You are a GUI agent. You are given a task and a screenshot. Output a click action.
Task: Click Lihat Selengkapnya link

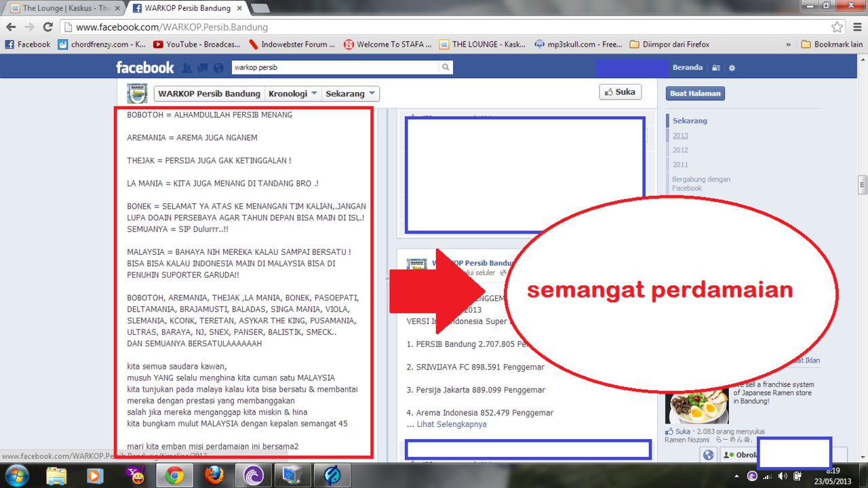452,424
